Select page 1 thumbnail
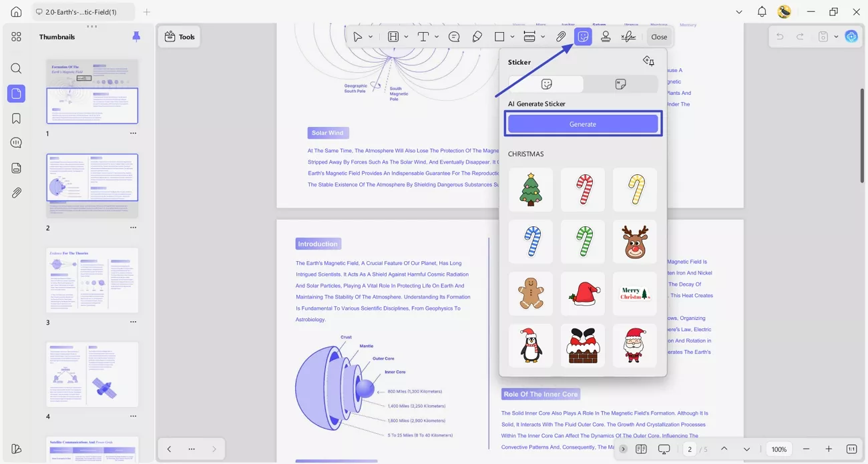The width and height of the screenshot is (868, 464). coord(92,91)
